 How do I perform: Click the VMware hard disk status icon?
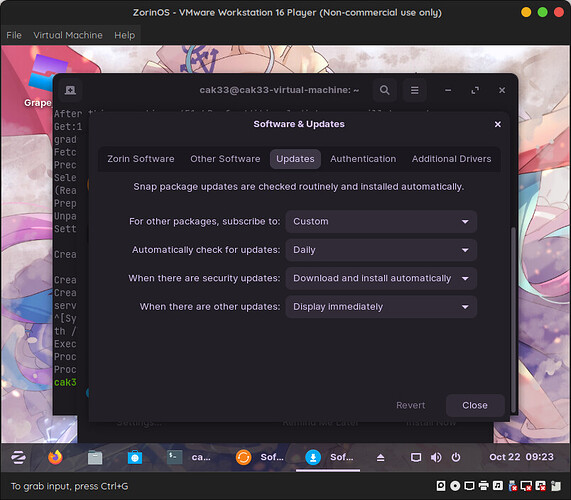pos(441,486)
